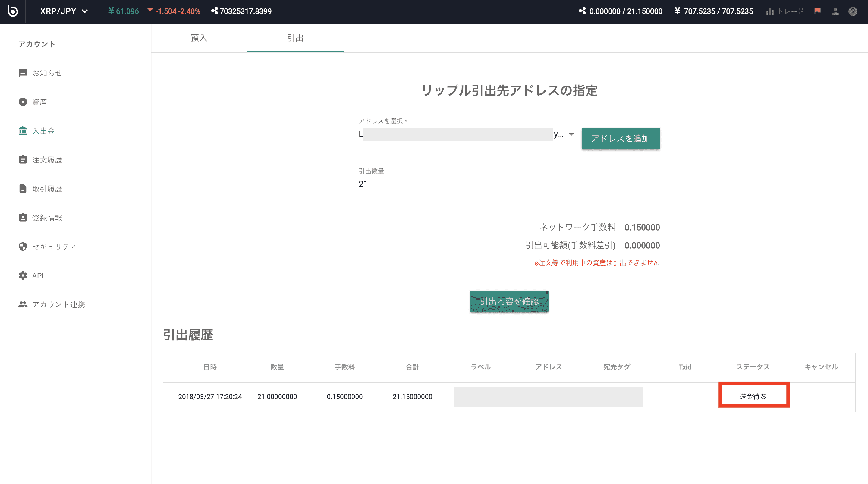Open 取引履歴 trade history
This screenshot has height=484, width=868.
47,189
